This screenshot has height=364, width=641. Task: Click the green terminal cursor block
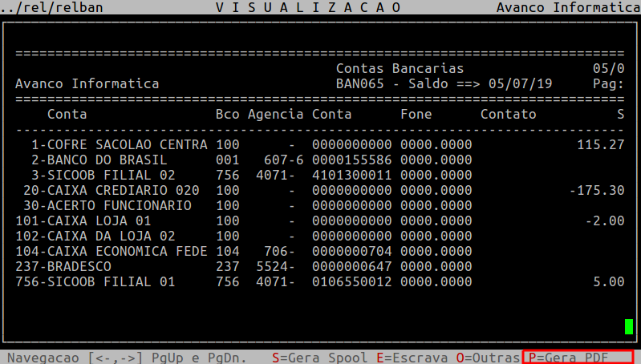pyautogui.click(x=629, y=326)
